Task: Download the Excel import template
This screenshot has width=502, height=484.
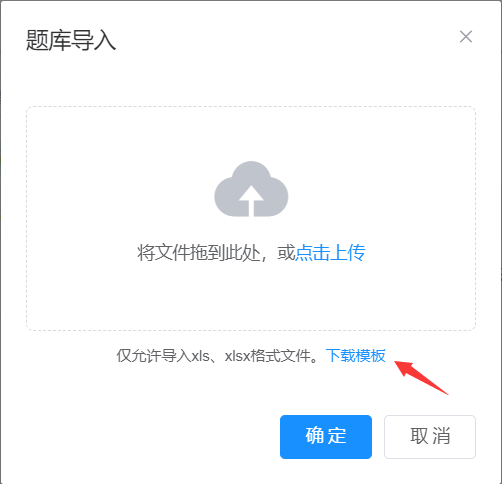Action: pos(355,356)
